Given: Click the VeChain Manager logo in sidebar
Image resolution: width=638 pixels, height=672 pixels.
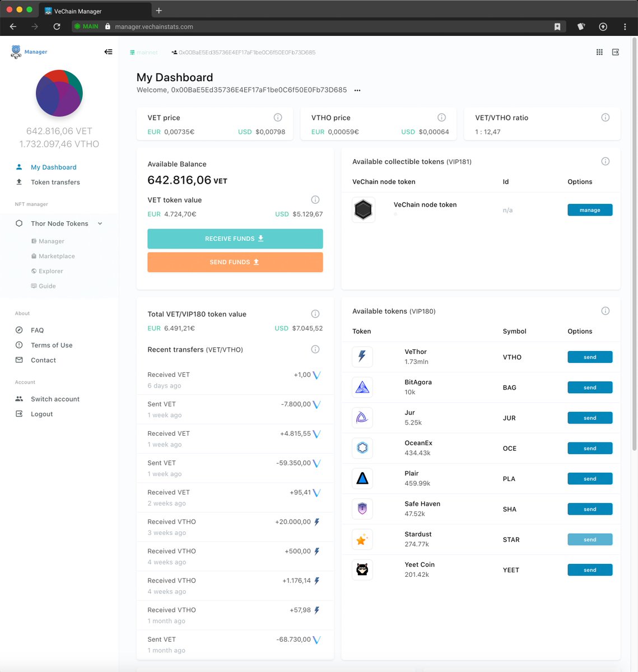Looking at the screenshot, I should coord(29,52).
